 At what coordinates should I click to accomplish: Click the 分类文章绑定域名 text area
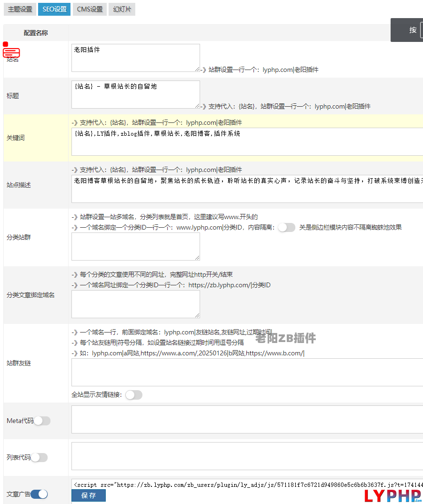[136, 304]
